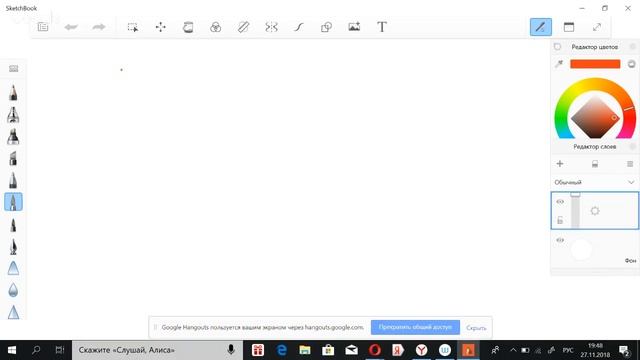The height and width of the screenshot is (360, 640).
Task: Open the Windows Start menu
Action: pyautogui.click(x=12, y=350)
